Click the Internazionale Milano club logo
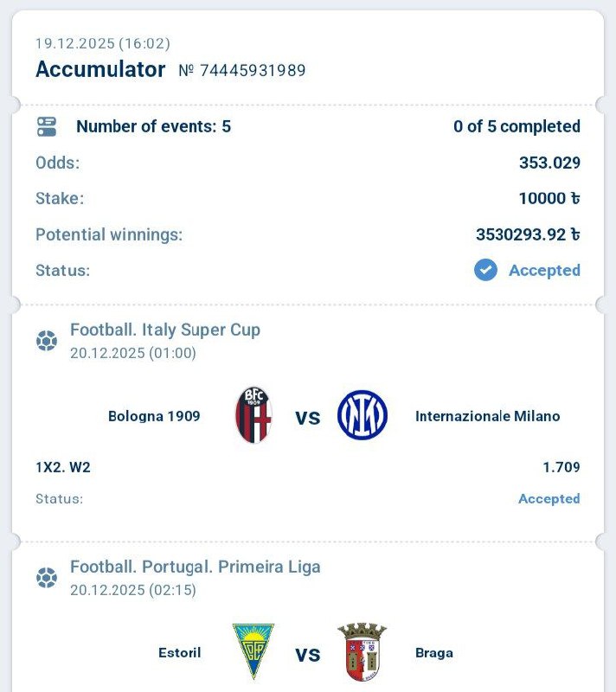This screenshot has height=692, width=616. click(362, 416)
